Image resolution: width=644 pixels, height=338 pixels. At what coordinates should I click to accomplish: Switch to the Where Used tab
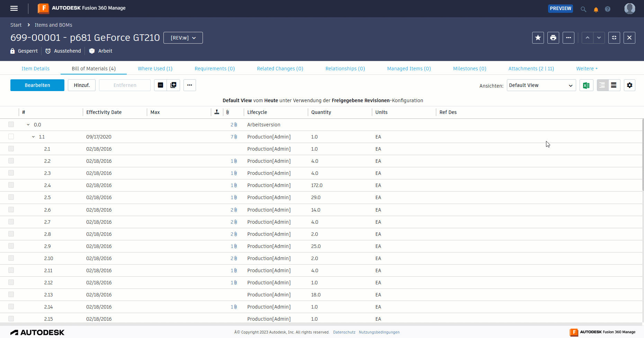[x=155, y=69]
